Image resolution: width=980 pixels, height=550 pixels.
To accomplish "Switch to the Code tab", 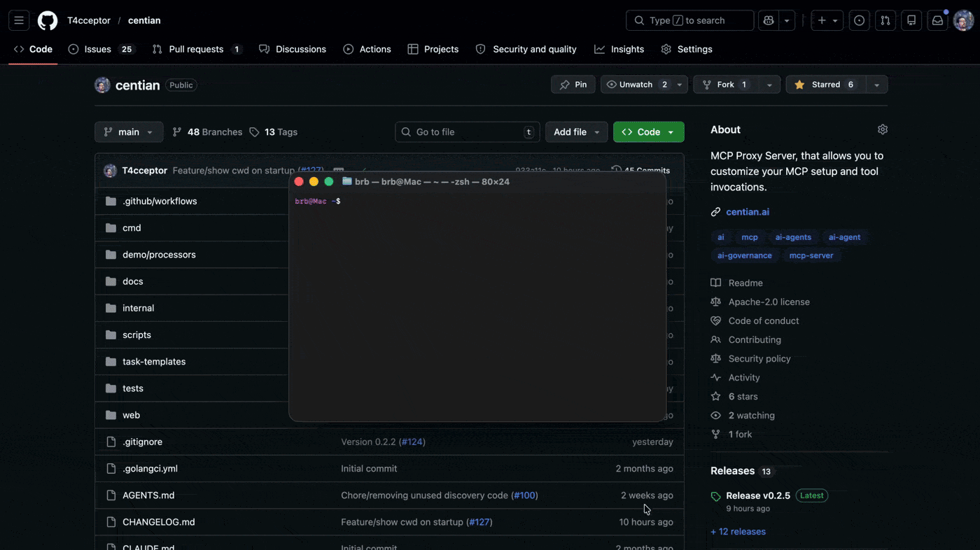I will pyautogui.click(x=33, y=49).
